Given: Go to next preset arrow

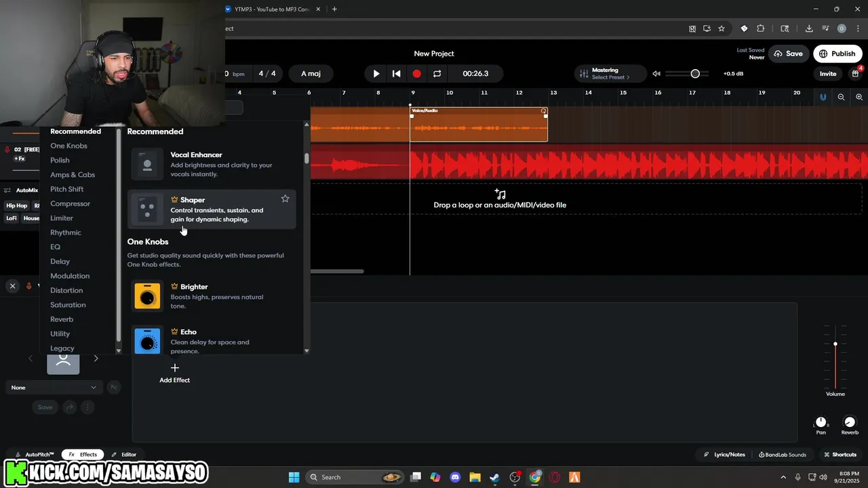Looking at the screenshot, I should tap(96, 359).
